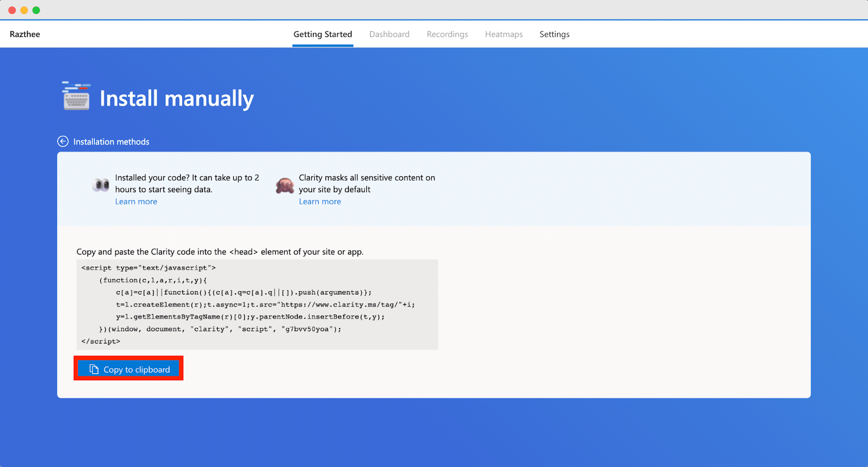Viewport: 868px width, 467px height.
Task: Click the getElementsByTagName code line
Action: point(250,317)
